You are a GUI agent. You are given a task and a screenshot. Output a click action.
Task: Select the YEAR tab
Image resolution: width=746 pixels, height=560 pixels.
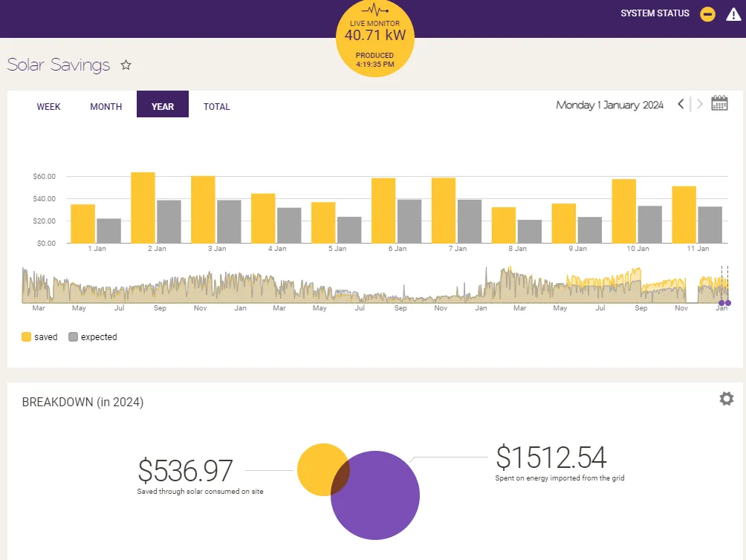coord(163,107)
